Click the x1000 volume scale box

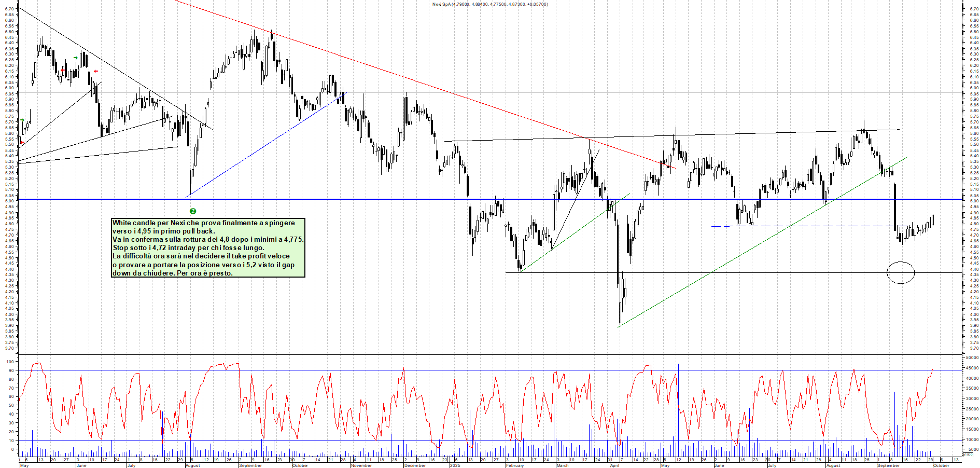click(968, 454)
